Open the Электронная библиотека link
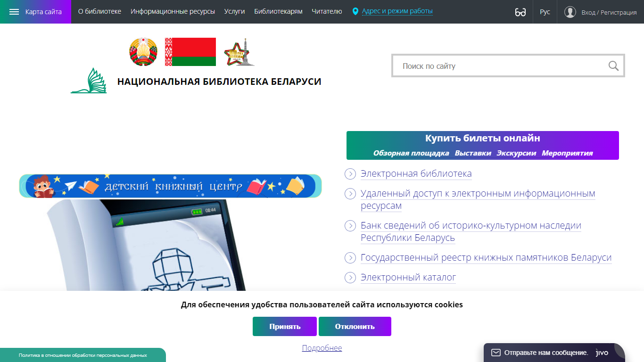The width and height of the screenshot is (644, 362). pyautogui.click(x=416, y=174)
